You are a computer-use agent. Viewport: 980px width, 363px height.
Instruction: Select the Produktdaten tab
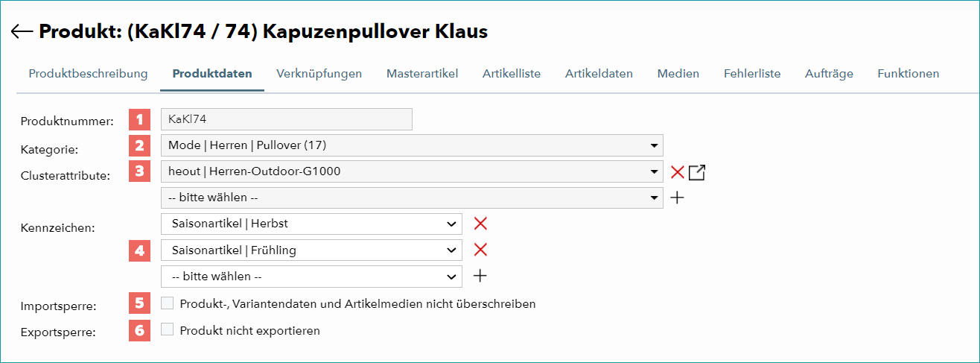212,74
